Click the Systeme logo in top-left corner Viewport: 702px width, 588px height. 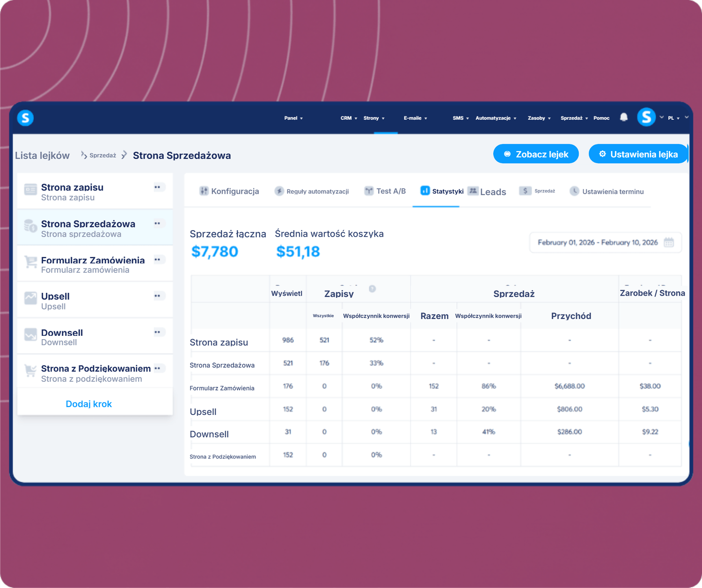click(25, 117)
